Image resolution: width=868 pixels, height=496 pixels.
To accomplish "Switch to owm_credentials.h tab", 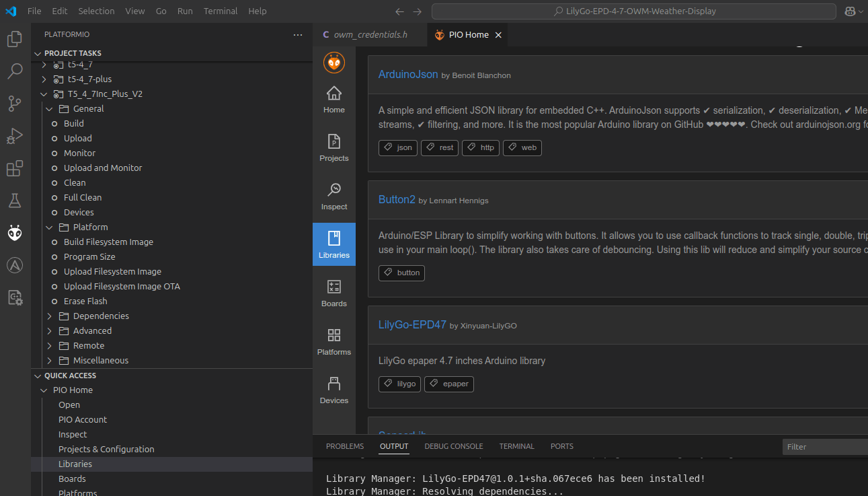I will (x=370, y=35).
